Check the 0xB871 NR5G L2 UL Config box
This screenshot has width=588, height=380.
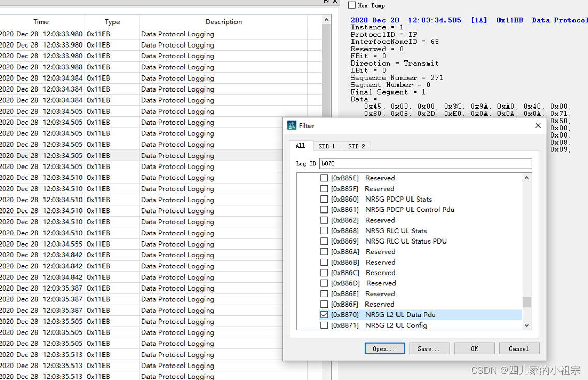324,325
